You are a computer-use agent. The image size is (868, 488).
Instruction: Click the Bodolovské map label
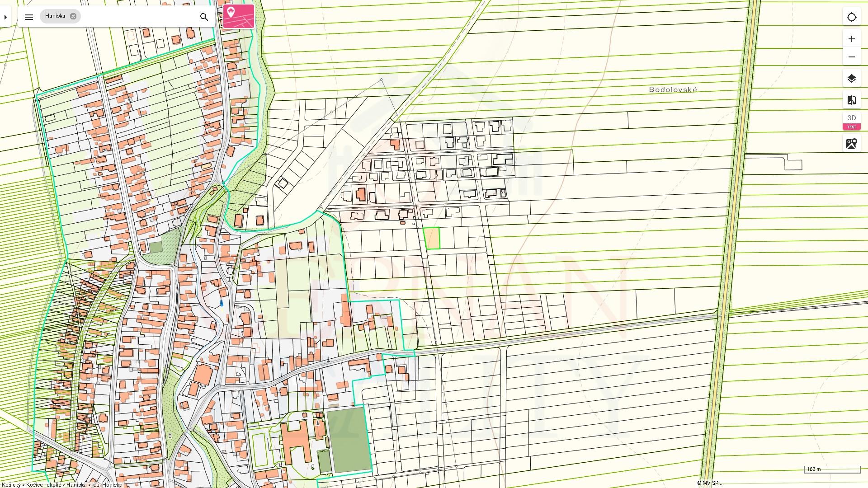pyautogui.click(x=673, y=89)
